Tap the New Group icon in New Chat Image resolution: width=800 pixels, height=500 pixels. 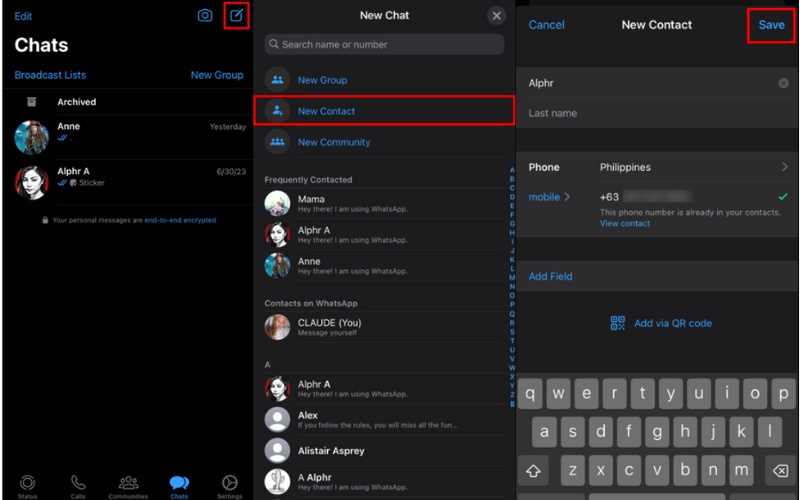pos(277,80)
